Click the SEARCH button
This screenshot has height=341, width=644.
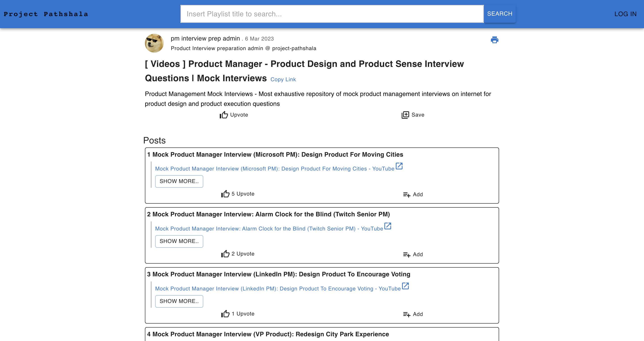coord(500,14)
